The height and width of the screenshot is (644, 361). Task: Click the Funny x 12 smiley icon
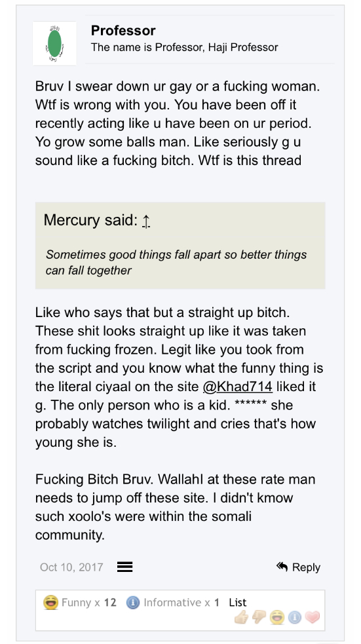[x=50, y=603]
